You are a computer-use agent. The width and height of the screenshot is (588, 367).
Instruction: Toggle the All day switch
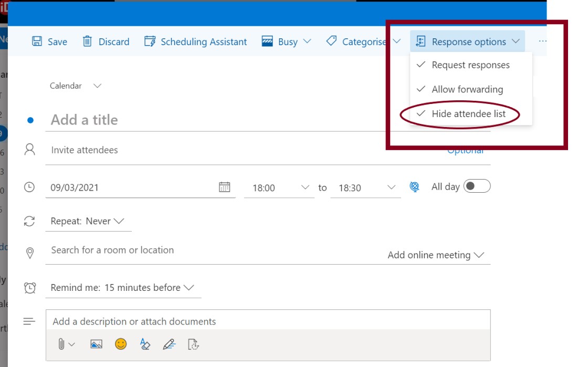[477, 186]
